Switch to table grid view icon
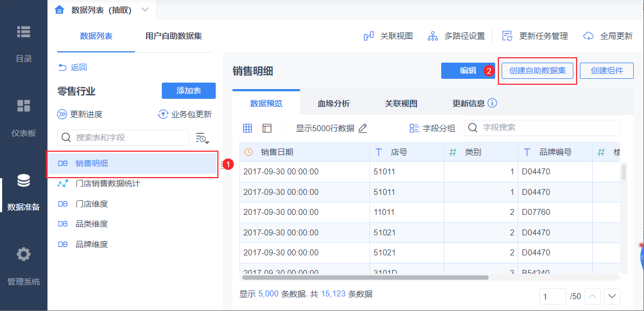 click(247, 128)
